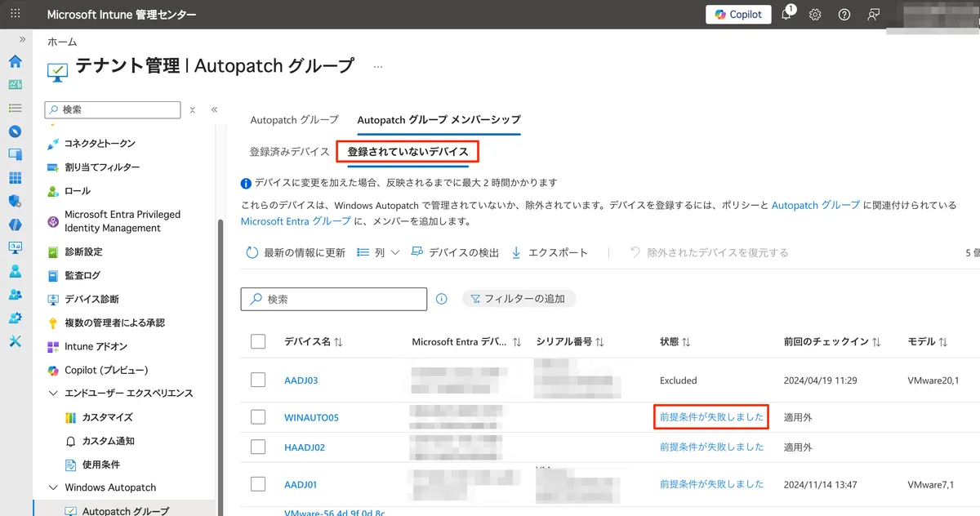This screenshot has width=980, height=516.
Task: Open the 列 columns dropdown
Action: (x=378, y=253)
